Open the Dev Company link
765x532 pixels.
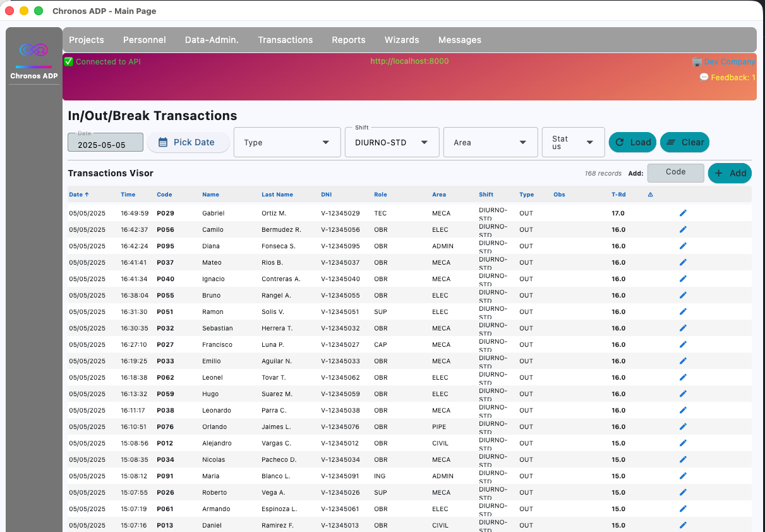click(x=724, y=62)
